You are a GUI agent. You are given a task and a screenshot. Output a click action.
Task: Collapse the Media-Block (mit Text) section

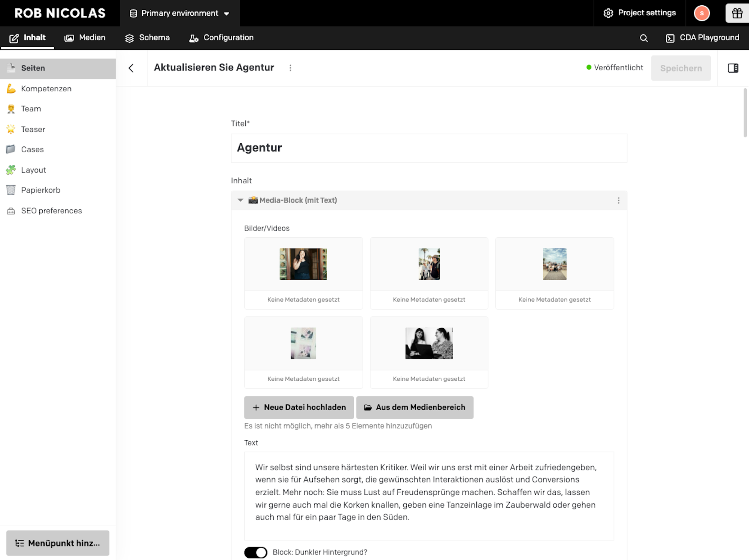pos(240,200)
